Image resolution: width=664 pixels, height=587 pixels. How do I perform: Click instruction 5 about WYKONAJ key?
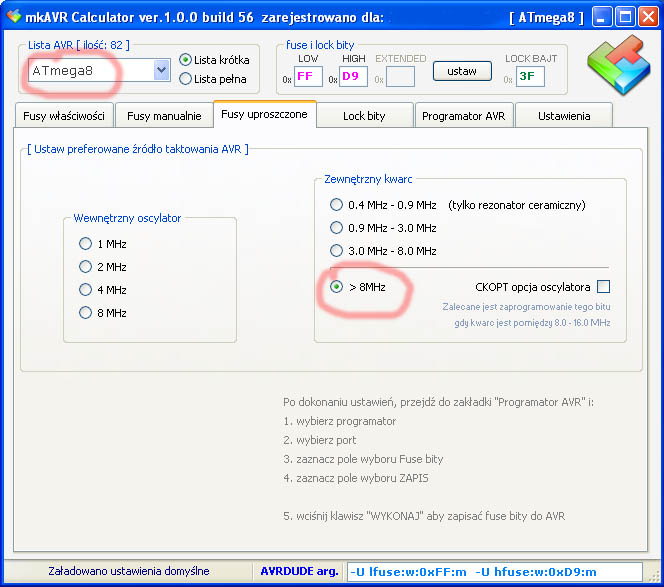[x=424, y=516]
